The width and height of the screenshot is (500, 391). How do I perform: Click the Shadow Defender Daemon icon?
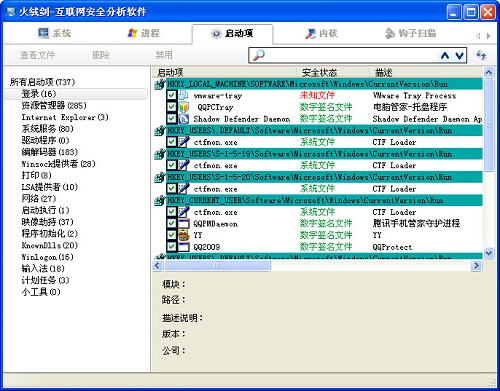[x=184, y=119]
